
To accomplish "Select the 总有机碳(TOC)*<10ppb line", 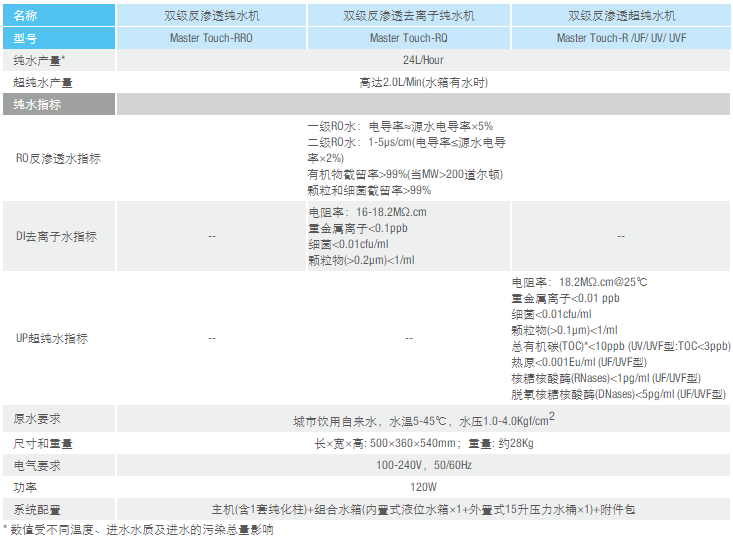I will coord(621,346).
